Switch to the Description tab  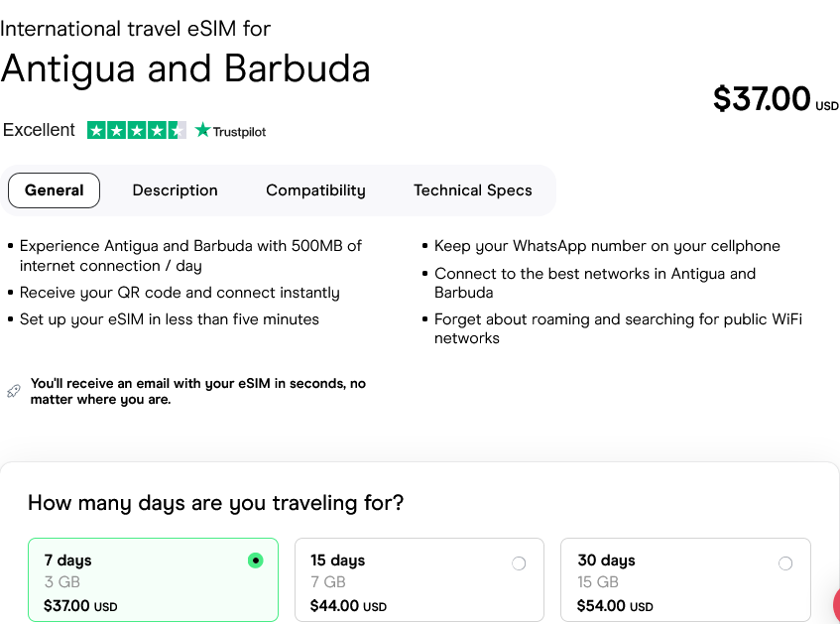click(x=175, y=190)
